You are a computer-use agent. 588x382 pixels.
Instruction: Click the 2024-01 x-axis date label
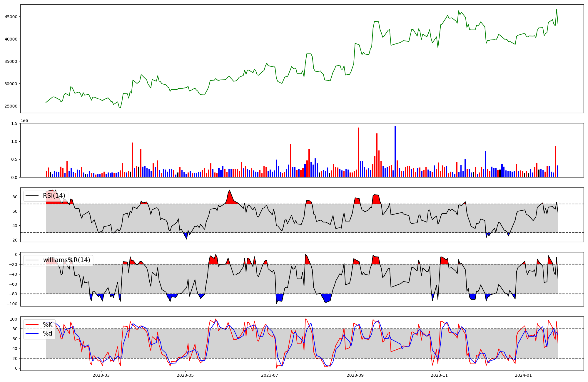pyautogui.click(x=524, y=375)
